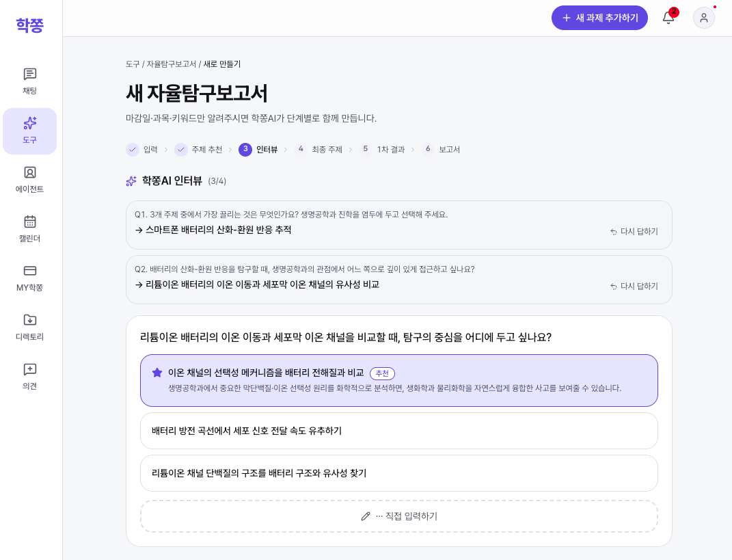This screenshot has width=732, height=560.
Task: Click the checkmark icon for 입력 step
Action: pos(133,150)
